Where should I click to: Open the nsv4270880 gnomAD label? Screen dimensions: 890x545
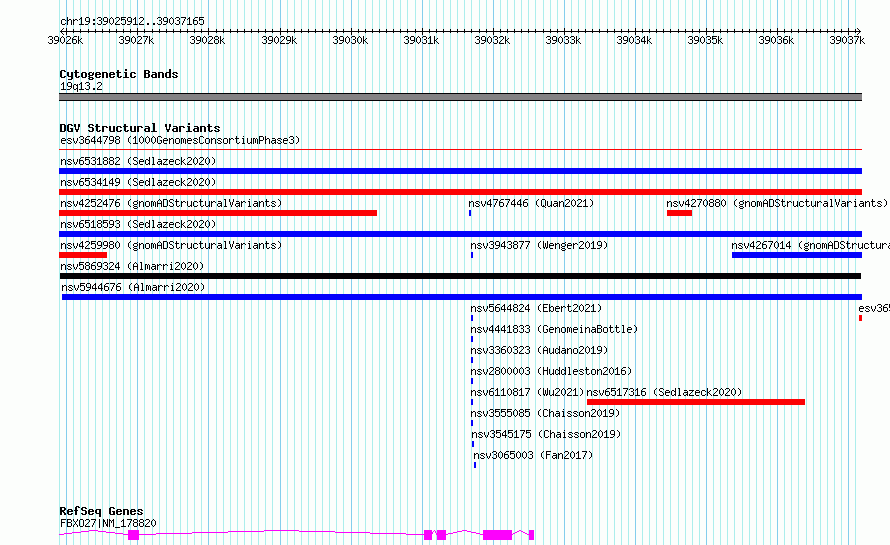pos(776,203)
